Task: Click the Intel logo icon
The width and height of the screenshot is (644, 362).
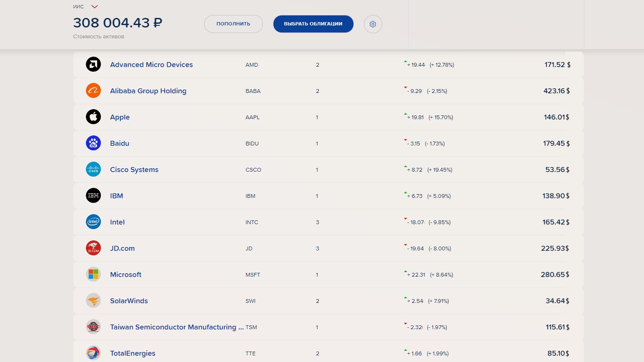Action: click(93, 222)
